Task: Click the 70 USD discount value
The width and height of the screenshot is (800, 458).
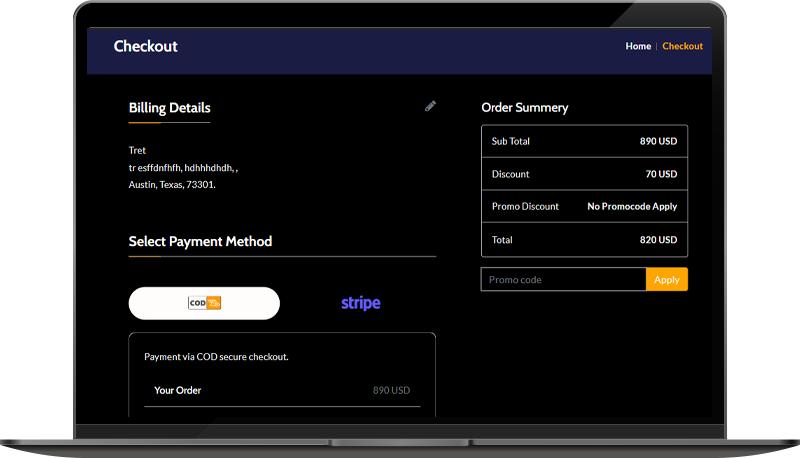Action: [661, 174]
